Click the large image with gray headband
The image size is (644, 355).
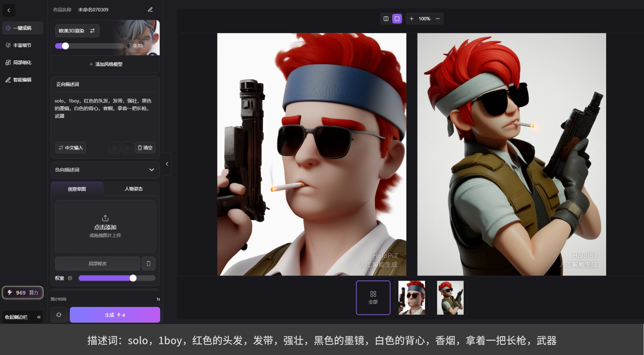[512, 154]
